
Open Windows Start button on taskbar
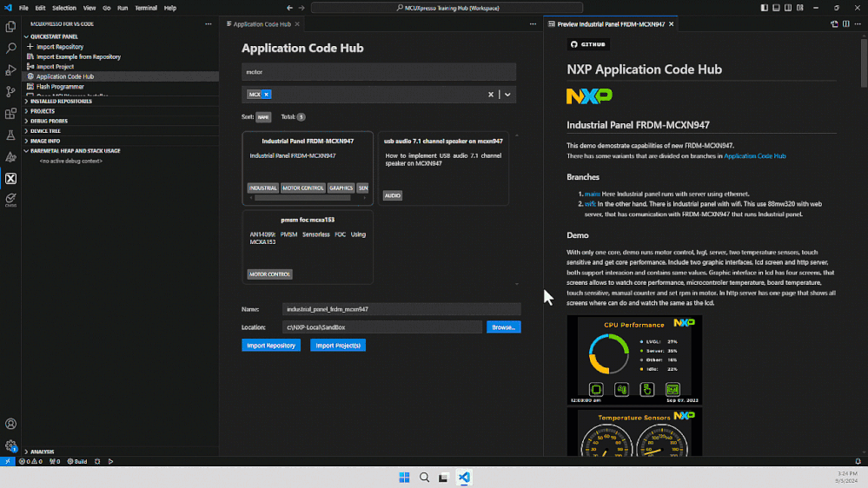pos(404,478)
